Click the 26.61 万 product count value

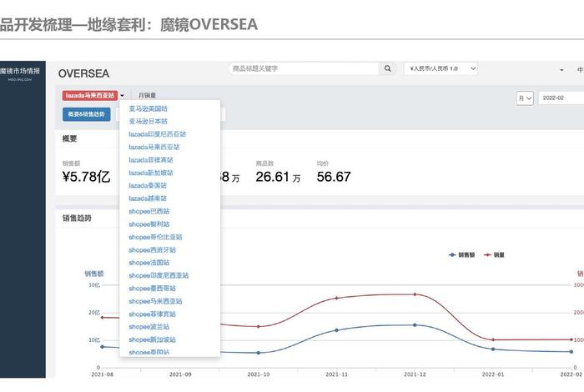pyautogui.click(x=278, y=177)
